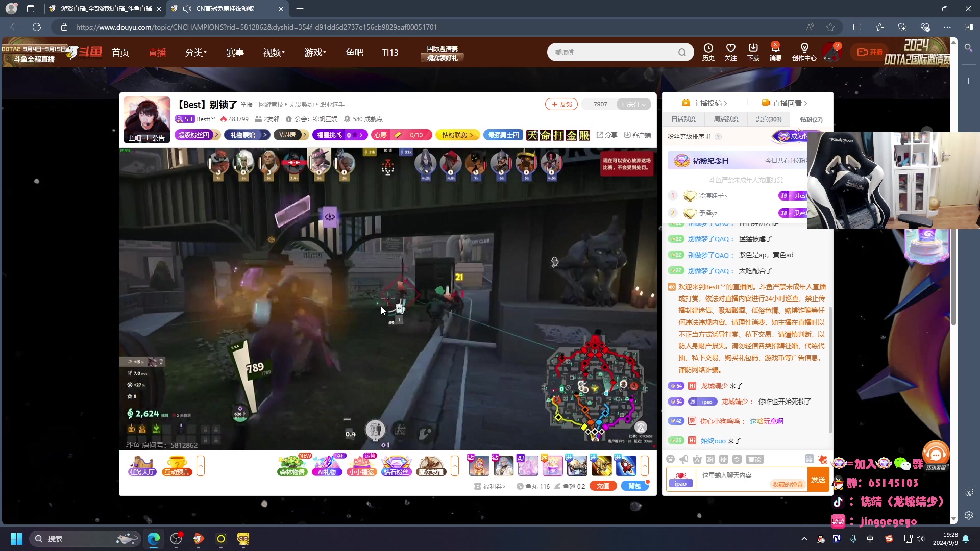Switch to the 钻粉(27) tab
The image size is (980, 551).
811,119
